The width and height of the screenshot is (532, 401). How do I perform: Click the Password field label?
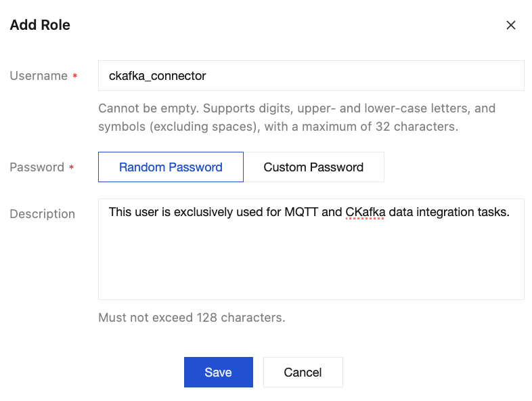coord(37,167)
